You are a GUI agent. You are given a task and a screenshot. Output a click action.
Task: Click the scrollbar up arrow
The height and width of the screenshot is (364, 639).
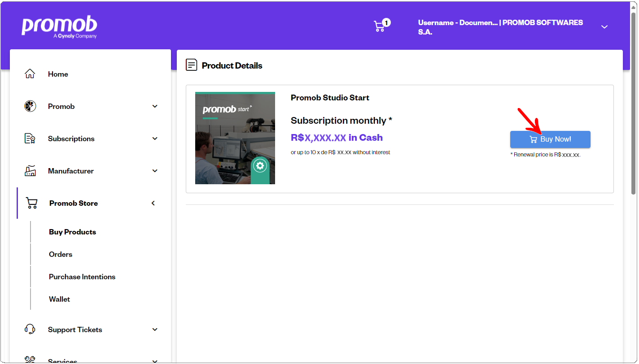633,7
